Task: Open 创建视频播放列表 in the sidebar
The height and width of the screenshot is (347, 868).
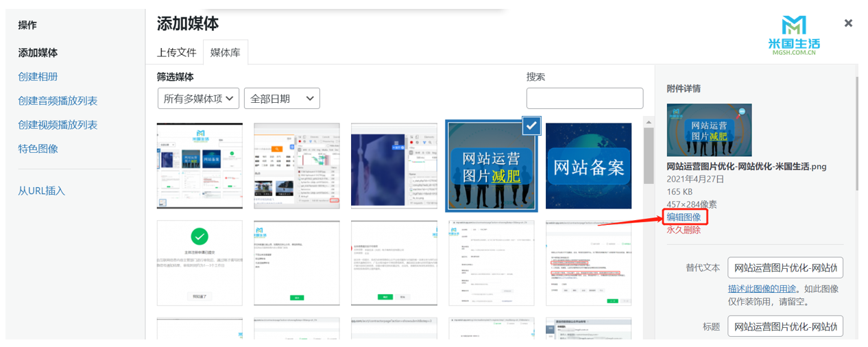Action: pyautogui.click(x=58, y=125)
